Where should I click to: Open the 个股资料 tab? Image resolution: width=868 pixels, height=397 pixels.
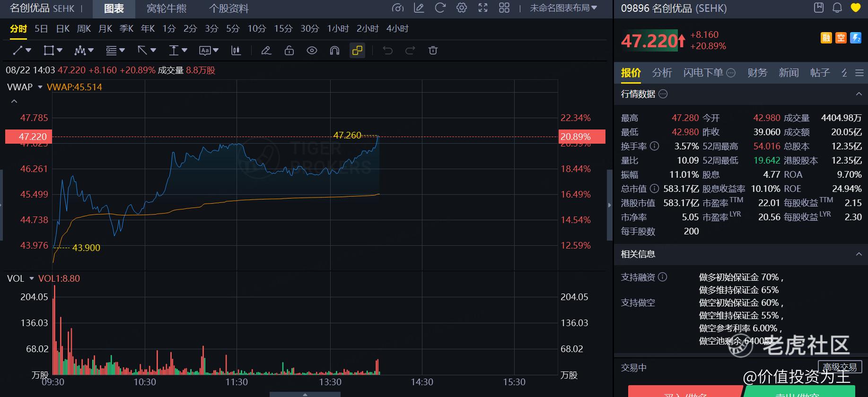[x=229, y=9]
